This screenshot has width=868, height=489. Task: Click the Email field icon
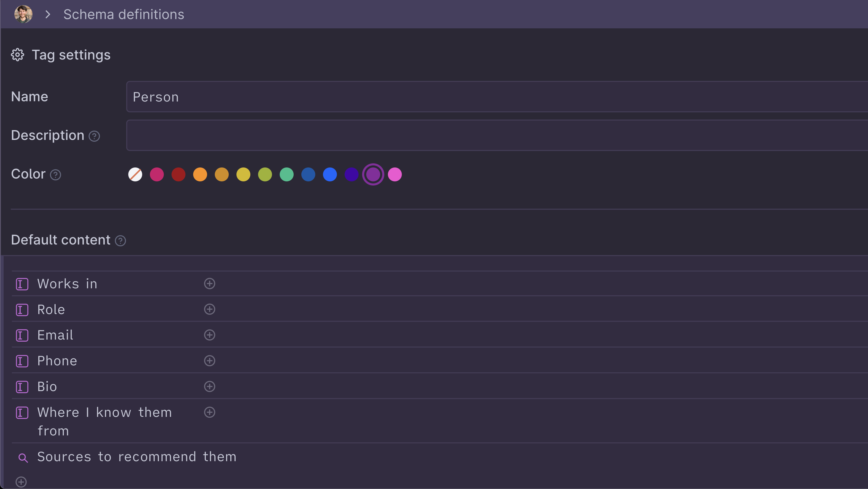(22, 335)
